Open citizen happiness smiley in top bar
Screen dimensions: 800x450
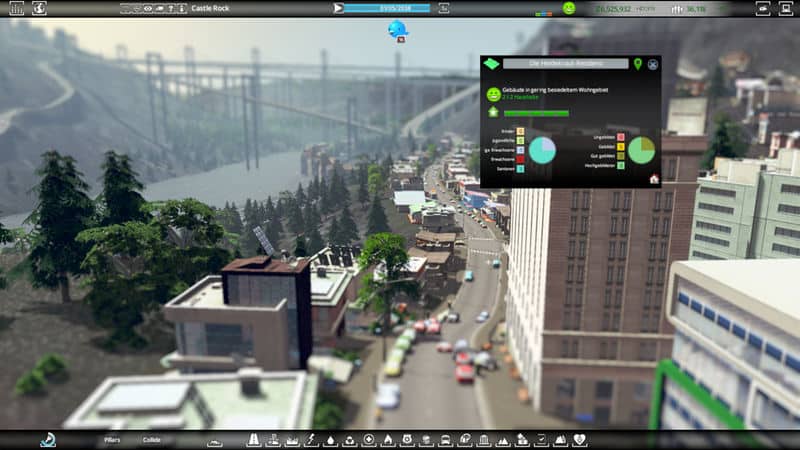tap(569, 8)
